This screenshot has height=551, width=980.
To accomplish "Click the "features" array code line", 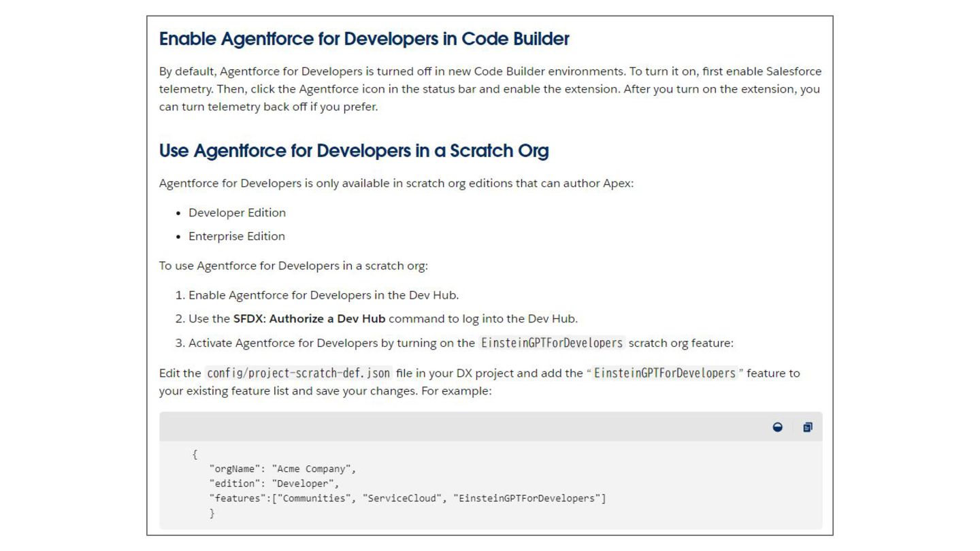I will [x=408, y=499].
